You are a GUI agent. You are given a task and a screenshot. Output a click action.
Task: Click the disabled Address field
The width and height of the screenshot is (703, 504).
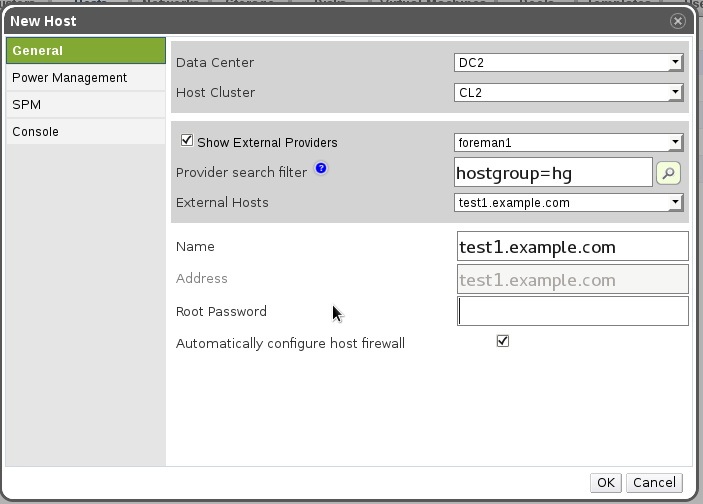[x=572, y=280]
